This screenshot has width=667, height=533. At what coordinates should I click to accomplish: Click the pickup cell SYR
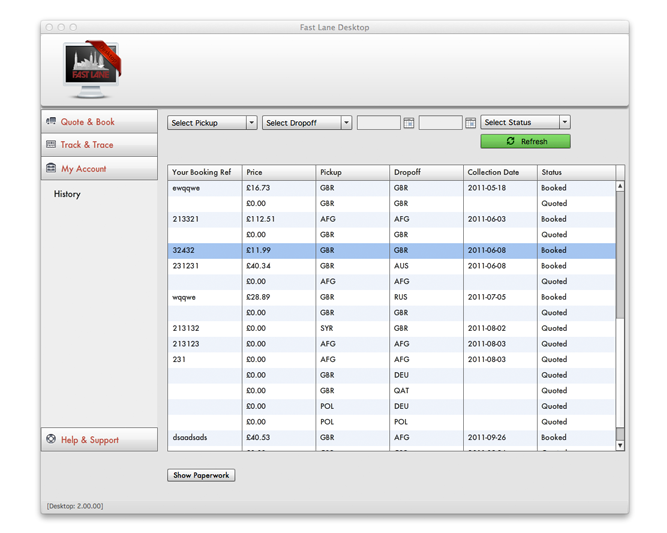(x=327, y=328)
